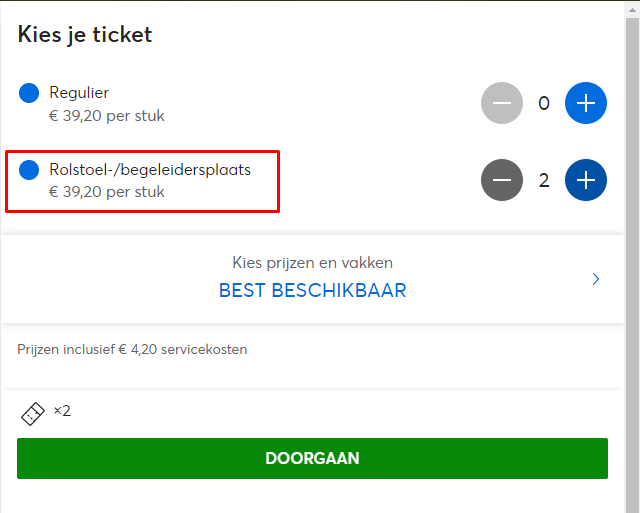Click the ticket icon showing ×2

click(33, 414)
